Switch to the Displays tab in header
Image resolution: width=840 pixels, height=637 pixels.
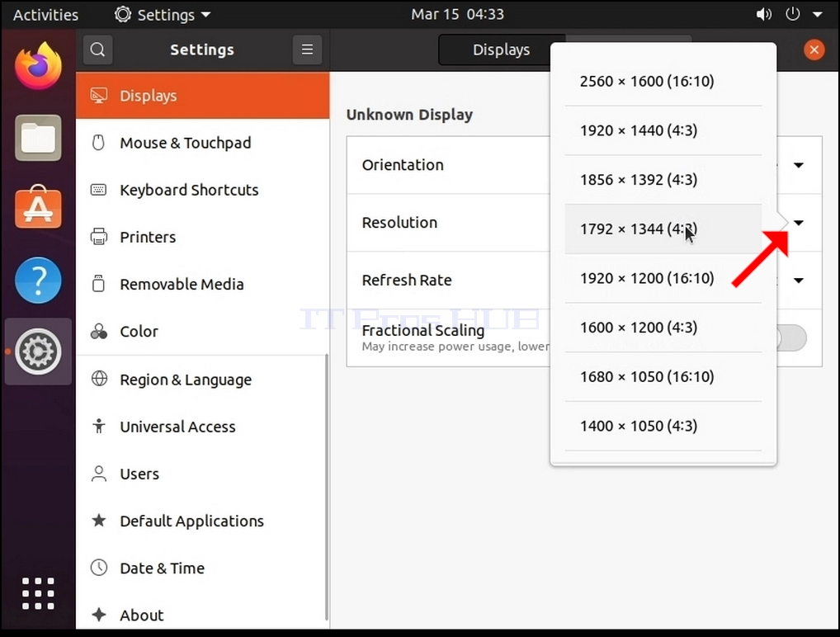pos(502,50)
